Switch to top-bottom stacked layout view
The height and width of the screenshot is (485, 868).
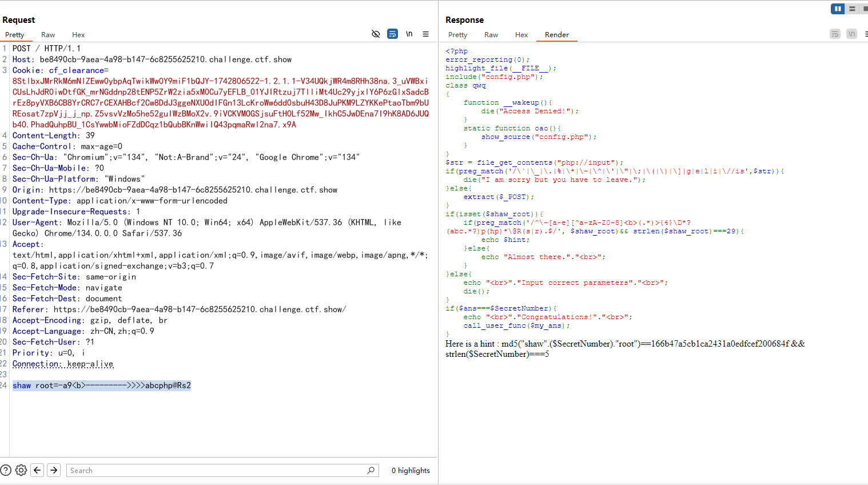(852, 9)
